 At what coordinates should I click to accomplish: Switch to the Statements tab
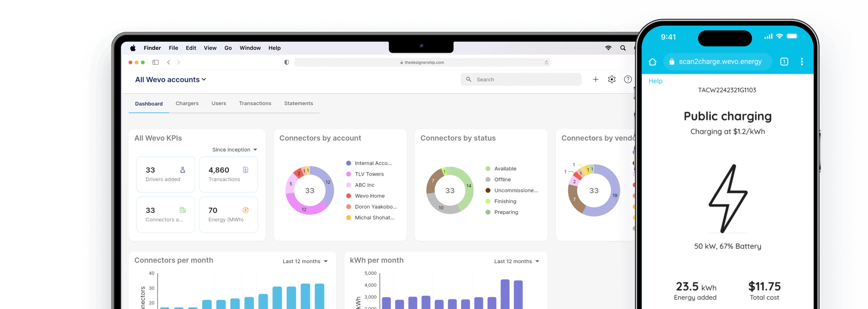(299, 104)
